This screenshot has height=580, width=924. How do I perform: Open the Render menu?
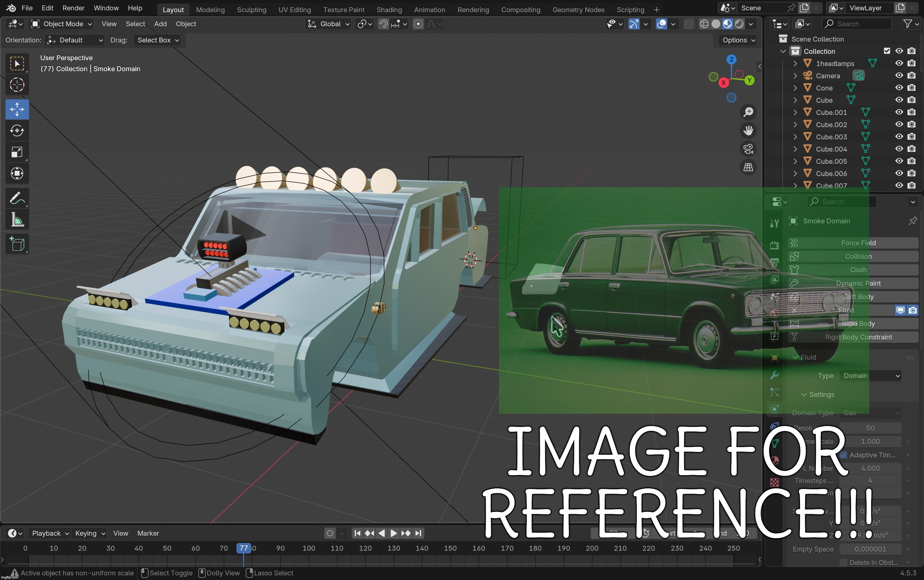[73, 8]
